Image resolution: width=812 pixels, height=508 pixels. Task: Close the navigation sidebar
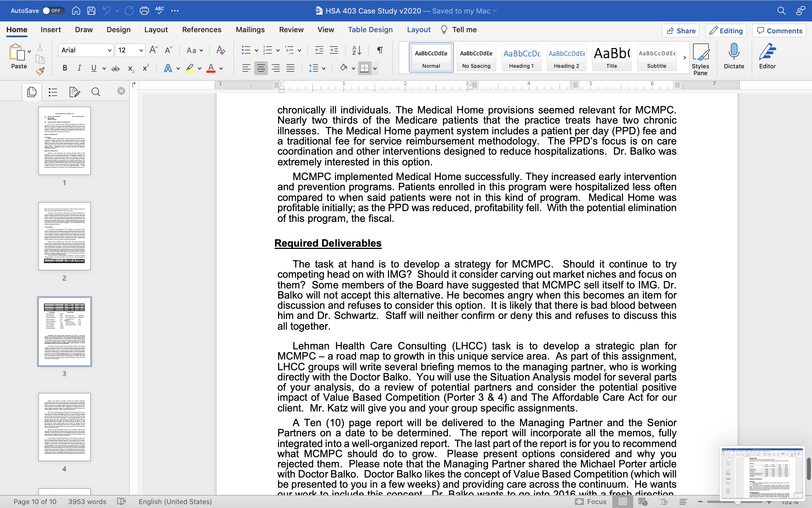pyautogui.click(x=121, y=91)
